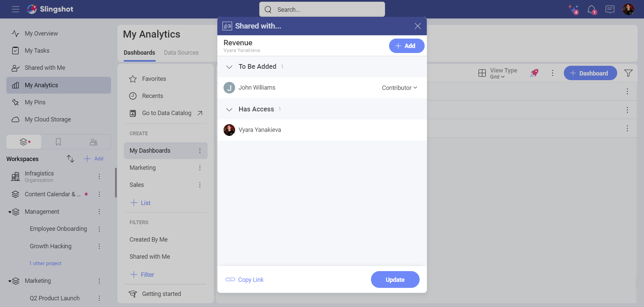
Task: Collapse the Has Access section
Action: click(229, 109)
